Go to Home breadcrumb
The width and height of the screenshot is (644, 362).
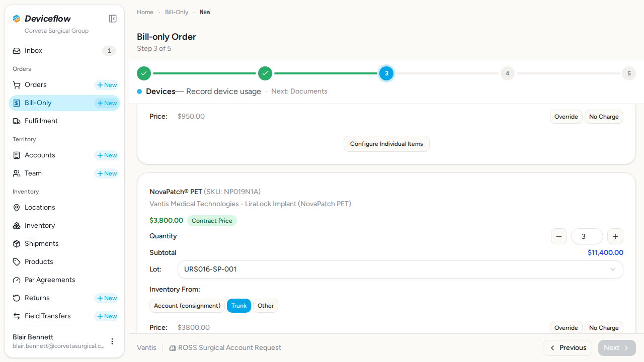[145, 12]
